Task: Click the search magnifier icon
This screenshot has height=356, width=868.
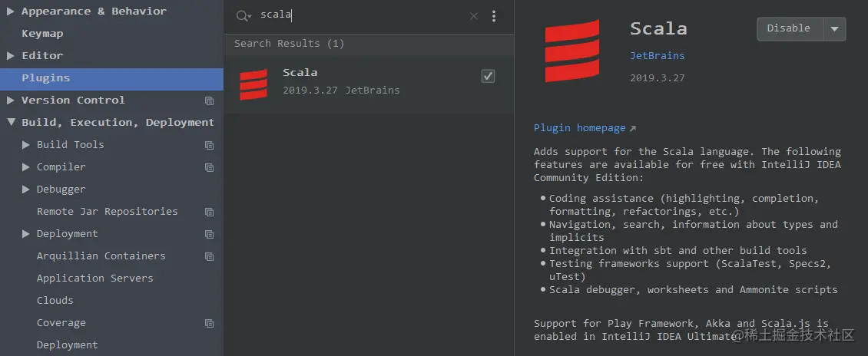Action: click(x=243, y=16)
